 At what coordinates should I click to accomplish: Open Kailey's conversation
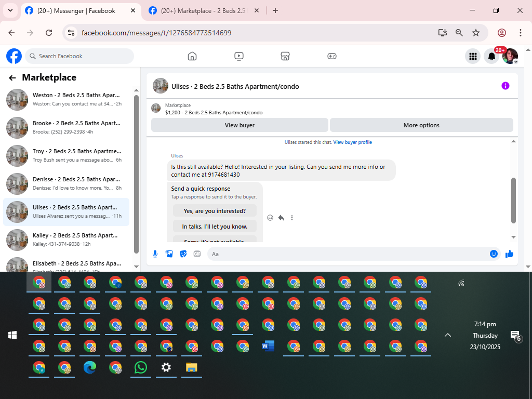coord(66,240)
